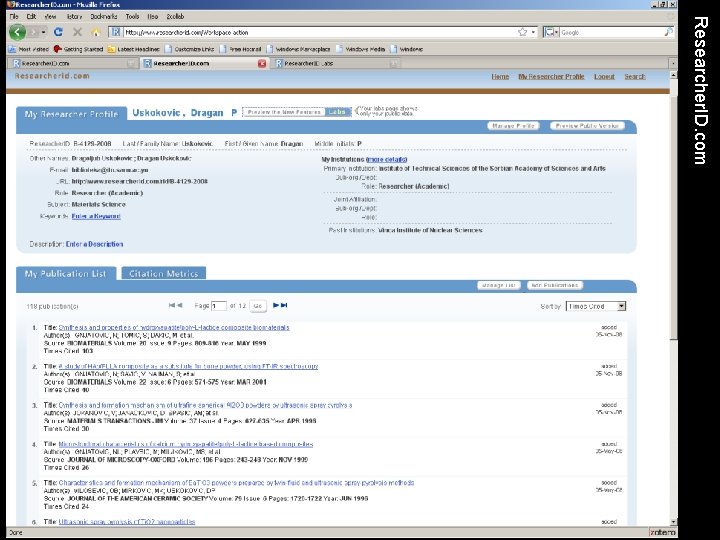Open the Getting Started bookmark
720x540 pixels.
point(79,49)
